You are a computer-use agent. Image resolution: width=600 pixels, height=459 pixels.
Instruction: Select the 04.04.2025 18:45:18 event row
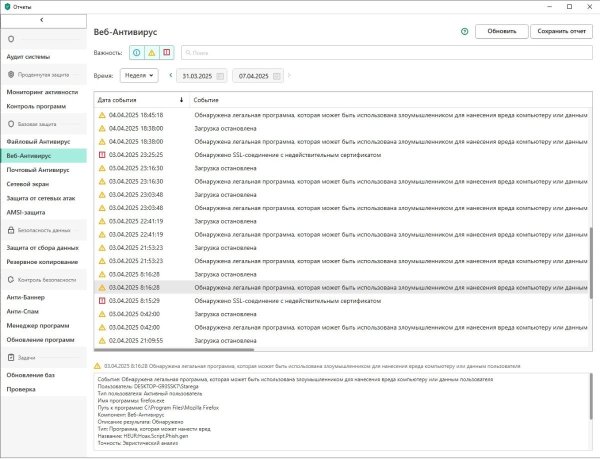(341, 115)
